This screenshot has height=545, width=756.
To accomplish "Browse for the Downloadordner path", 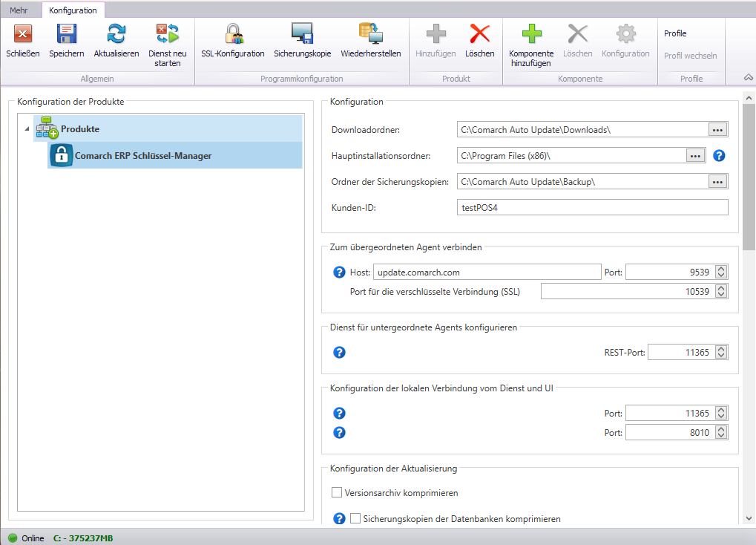I will click(x=717, y=129).
